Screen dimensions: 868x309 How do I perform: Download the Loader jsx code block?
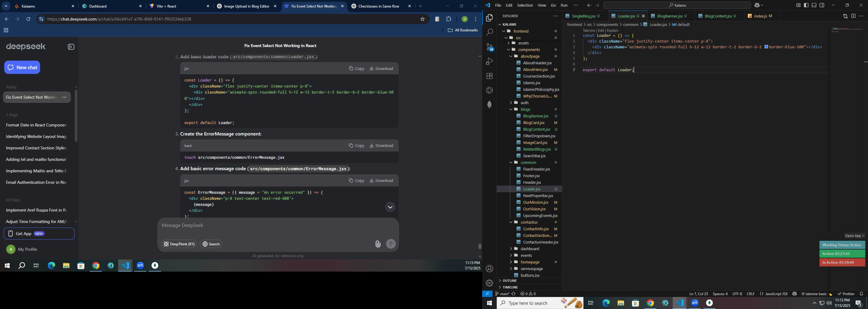click(382, 68)
